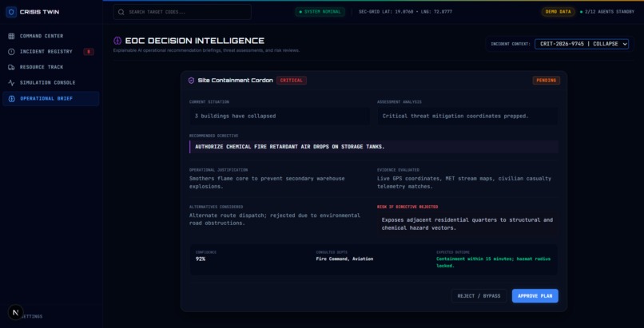Click the 'Containment within 15 minutes' outcome text

493,263
